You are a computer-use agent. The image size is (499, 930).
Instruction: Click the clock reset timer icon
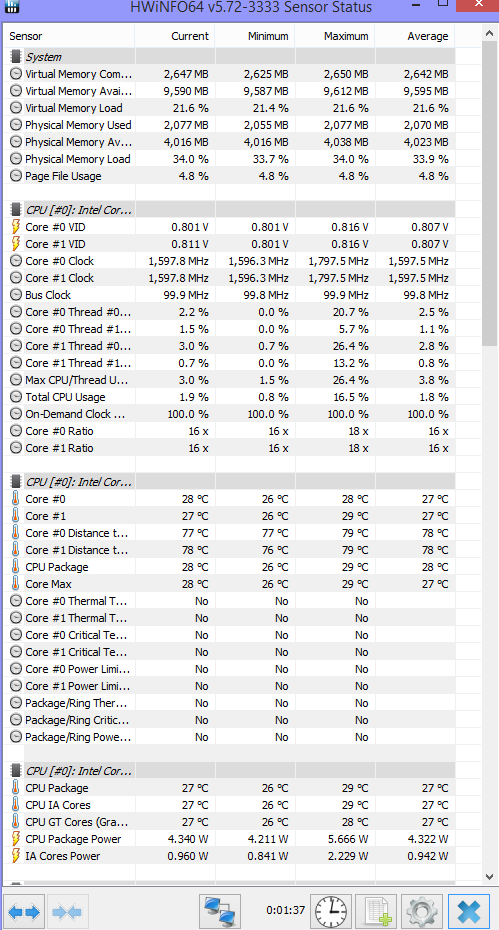click(330, 912)
